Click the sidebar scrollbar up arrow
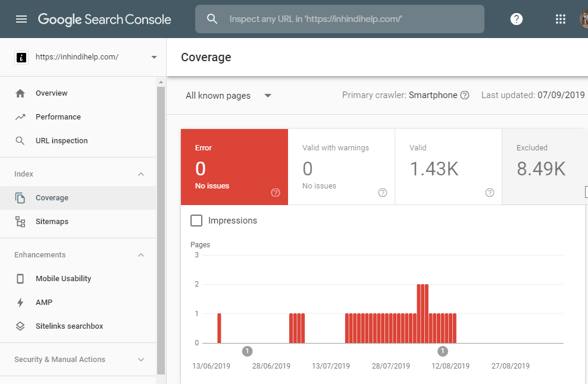The image size is (588, 384). [x=161, y=82]
